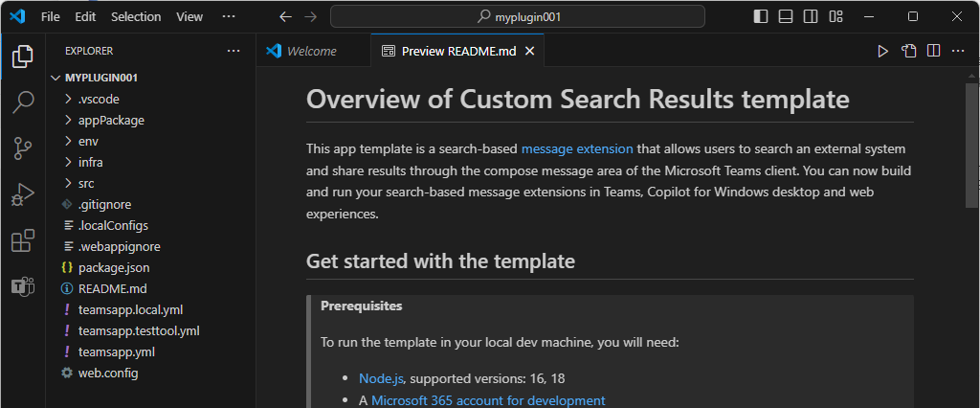Open the package.json file
The height and width of the screenshot is (408, 980).
tap(150, 268)
